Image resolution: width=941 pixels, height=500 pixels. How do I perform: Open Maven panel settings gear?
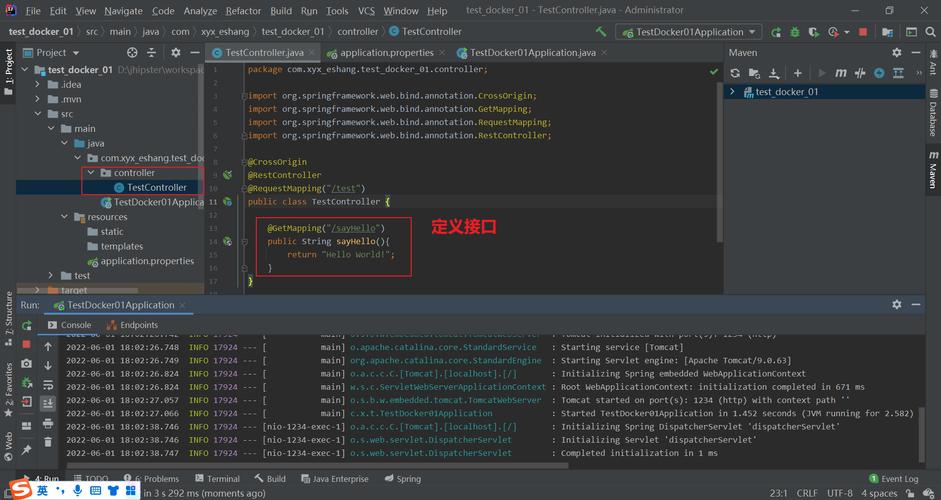897,53
